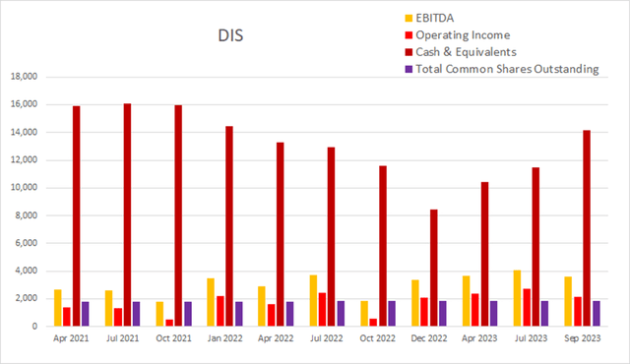
Task: Select the Jul 2023 Operating Income bar
Action: coord(527,307)
